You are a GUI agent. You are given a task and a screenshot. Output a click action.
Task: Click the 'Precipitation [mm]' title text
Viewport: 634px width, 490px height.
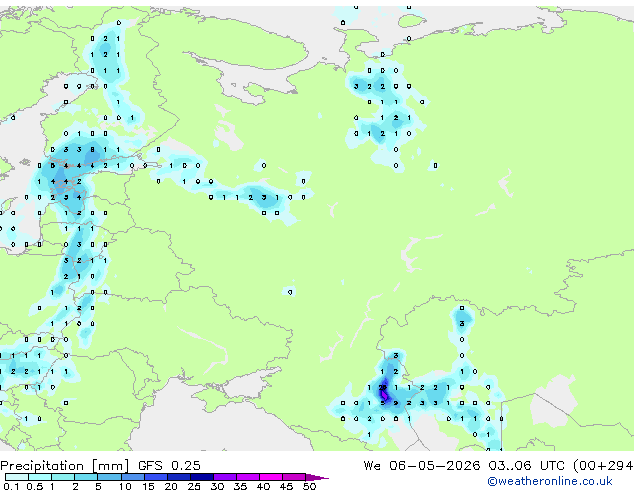coord(65,466)
